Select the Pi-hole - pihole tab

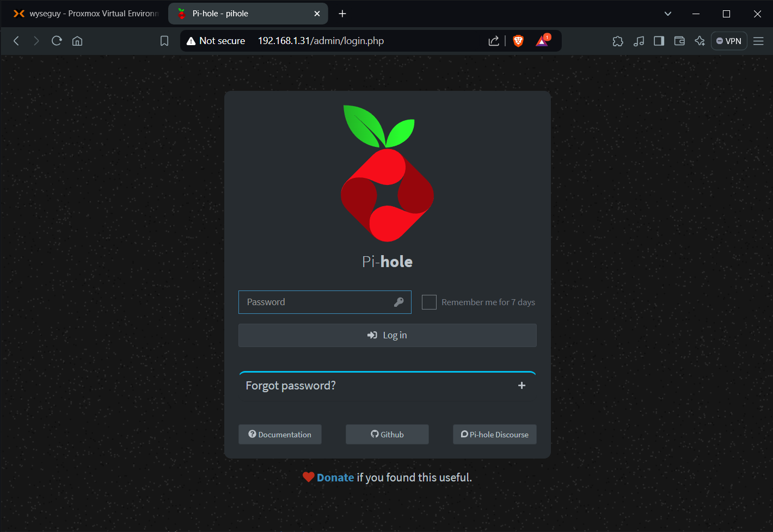(248, 14)
